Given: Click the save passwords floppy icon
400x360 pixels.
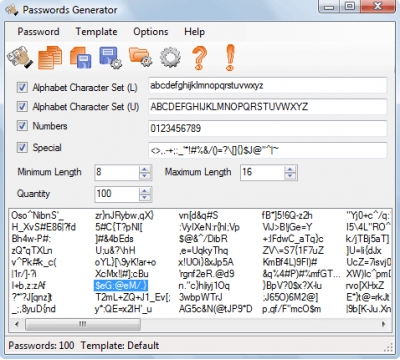Looking at the screenshot, I should click(x=80, y=58).
